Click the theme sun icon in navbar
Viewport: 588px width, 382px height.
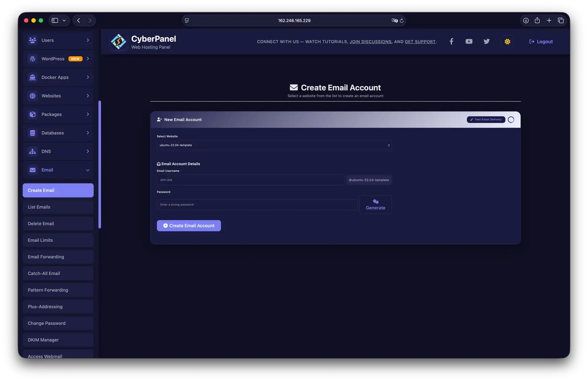pos(507,41)
